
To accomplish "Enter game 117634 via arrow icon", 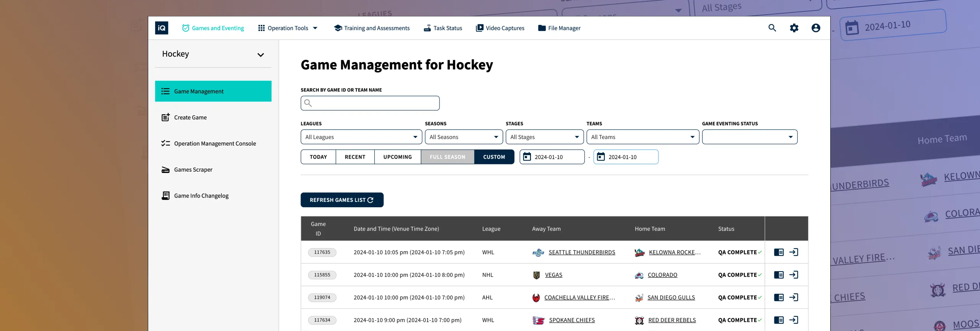I will [794, 320].
